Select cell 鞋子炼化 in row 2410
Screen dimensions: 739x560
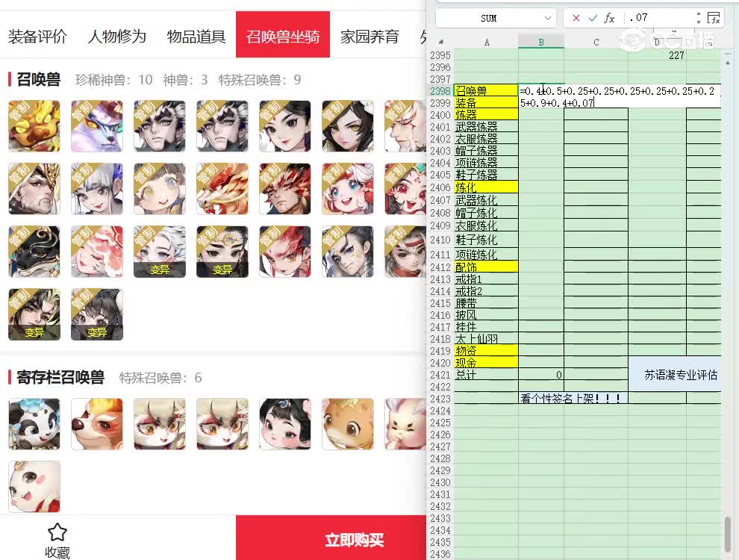click(486, 240)
